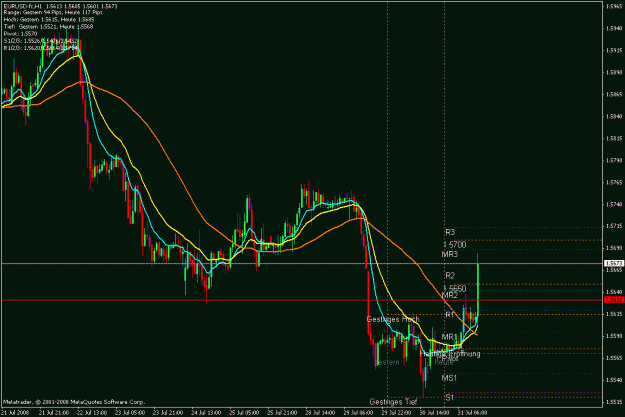The height and width of the screenshot is (417, 625).
Task: Click the 23 Jul 05:00 time label
Action: (x=130, y=413)
